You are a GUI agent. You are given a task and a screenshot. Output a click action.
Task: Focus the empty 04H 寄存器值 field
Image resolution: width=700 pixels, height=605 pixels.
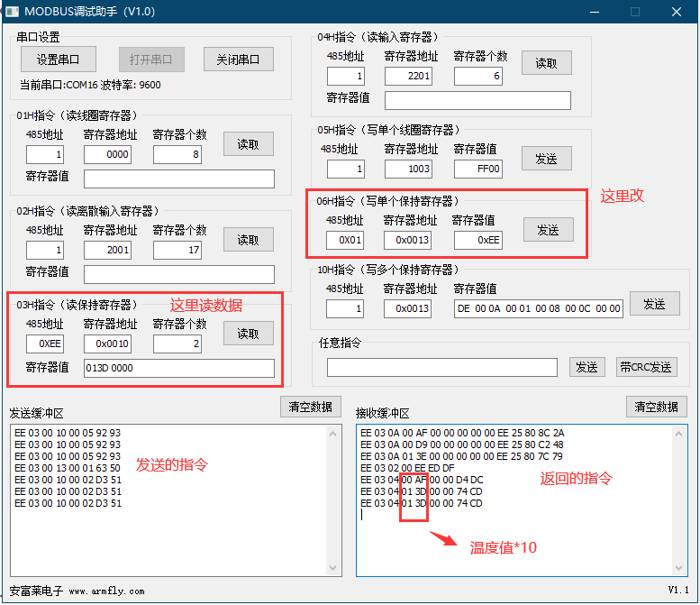coord(477,100)
